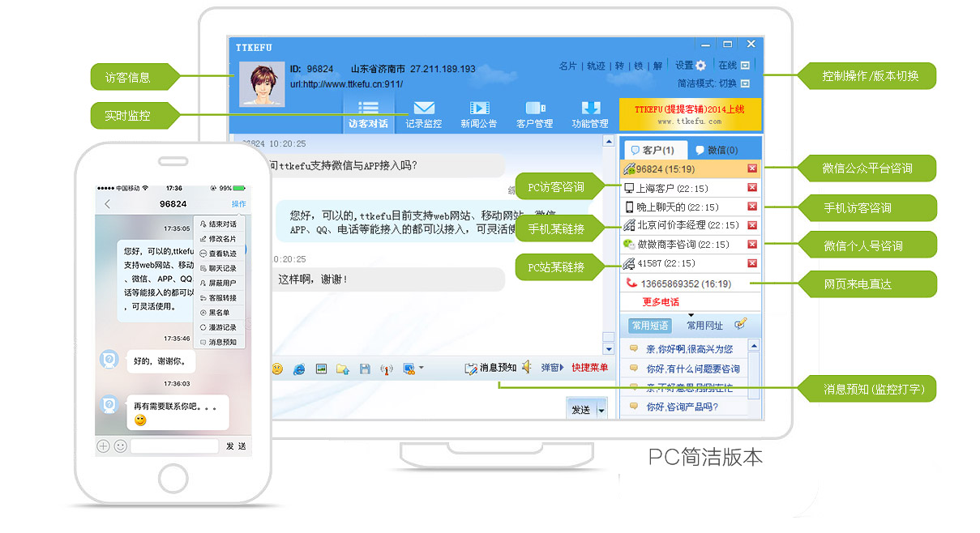980x533 pixels.
Task: Click the 弹窗 popup button
Action: pos(554,368)
